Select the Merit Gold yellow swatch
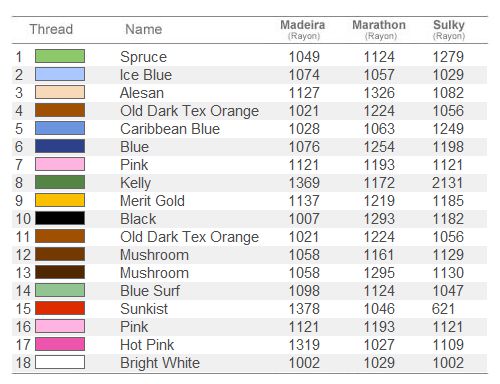This screenshot has height=384, width=500. pos(60,200)
